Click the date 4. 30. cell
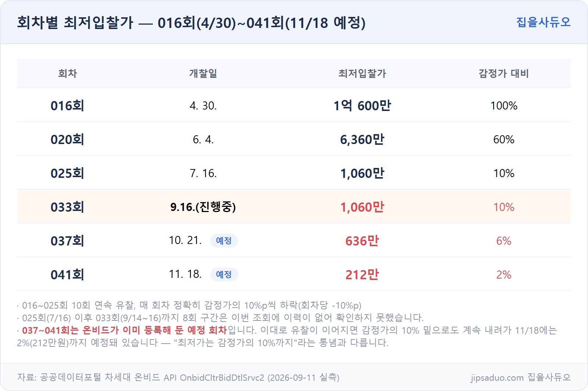The image size is (588, 391). 203,106
